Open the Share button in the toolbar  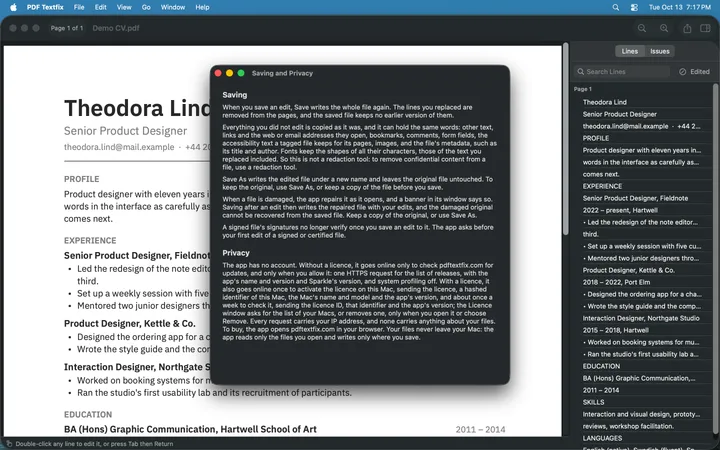pos(687,28)
